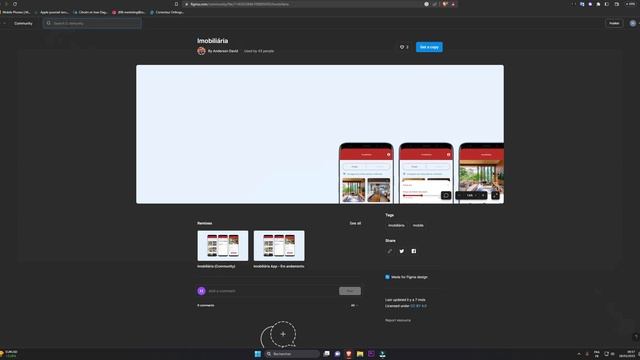Click the browser address bar URL
This screenshot has height=360, width=640.
tap(240, 4)
